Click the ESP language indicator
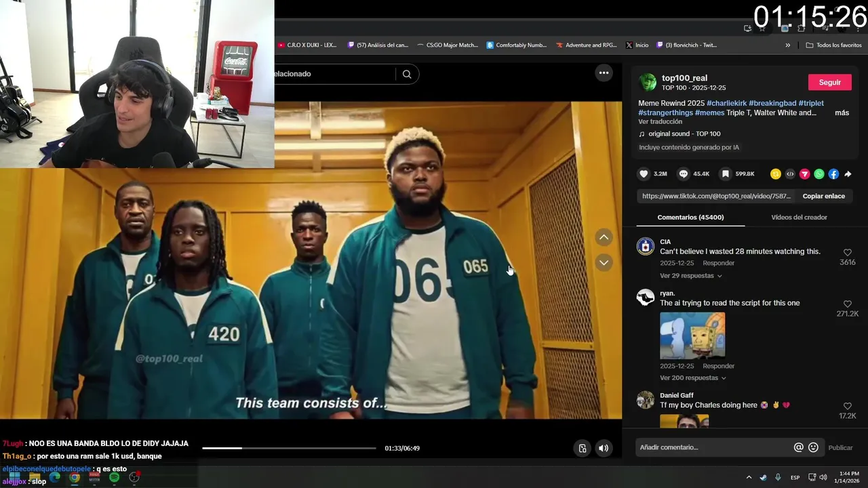Image resolution: width=868 pixels, height=488 pixels. [795, 477]
